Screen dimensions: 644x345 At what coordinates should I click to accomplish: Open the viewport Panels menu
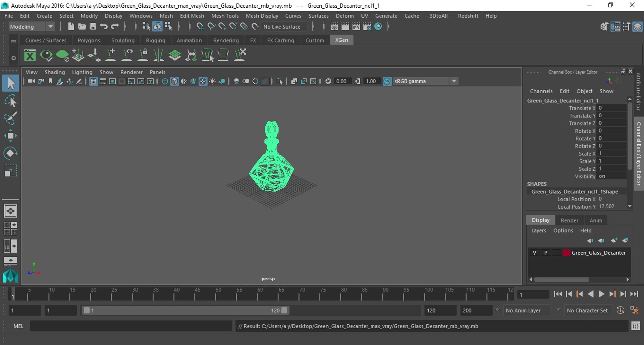[x=157, y=72]
